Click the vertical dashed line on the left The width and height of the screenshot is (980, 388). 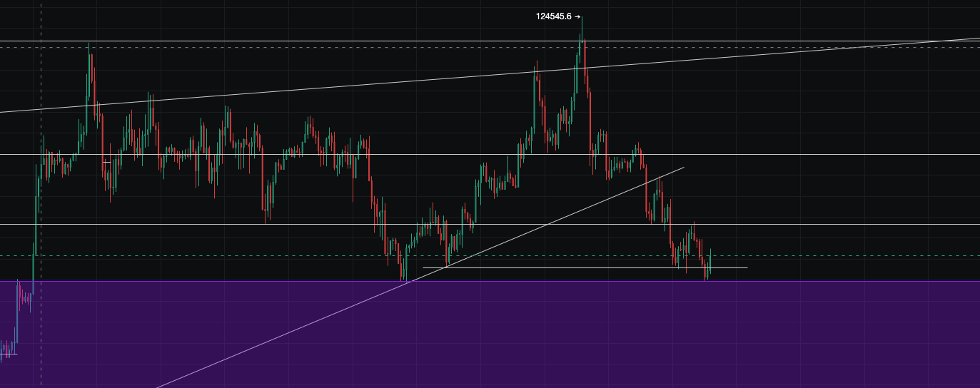pos(41,214)
